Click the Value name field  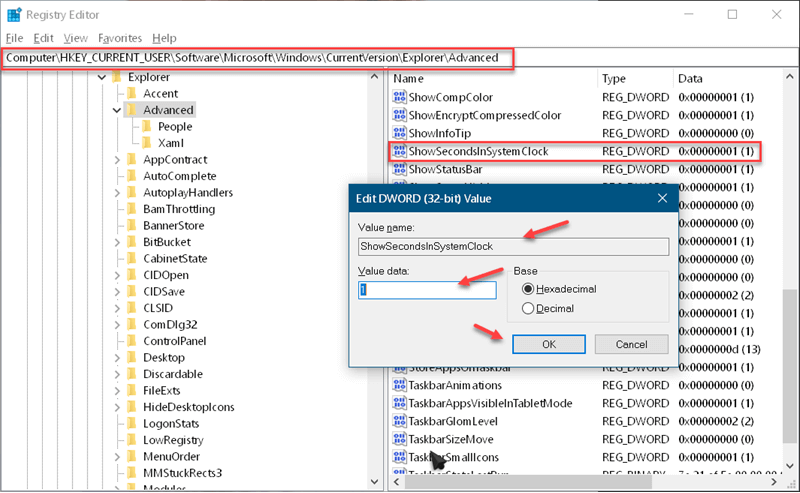click(x=513, y=246)
